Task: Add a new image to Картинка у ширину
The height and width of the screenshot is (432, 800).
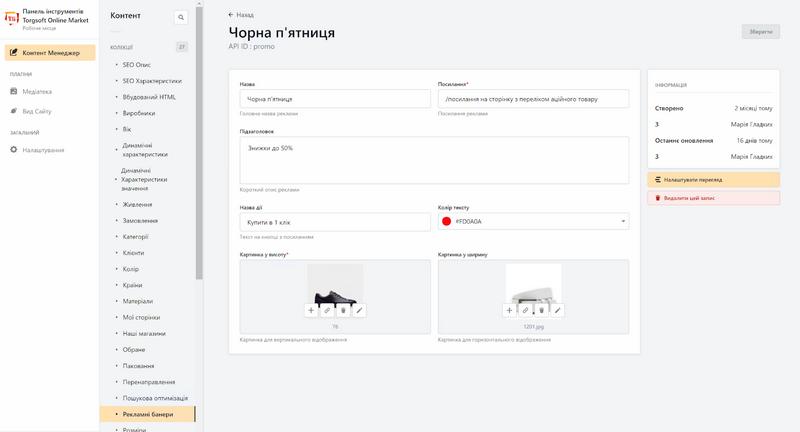Action: [509, 310]
